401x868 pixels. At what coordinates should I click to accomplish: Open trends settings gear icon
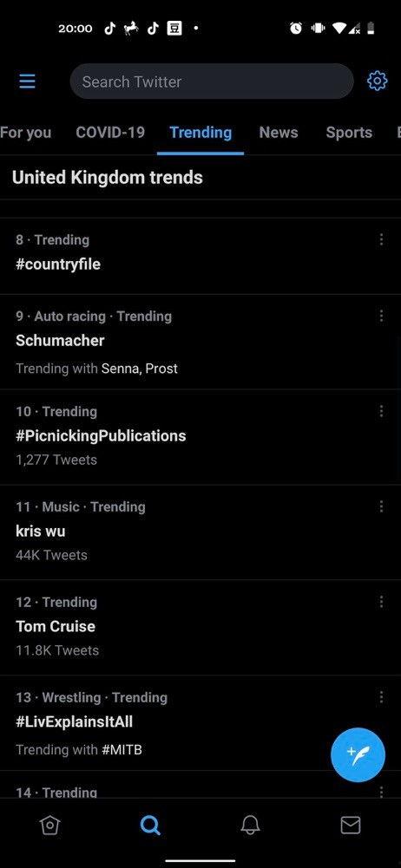[378, 82]
